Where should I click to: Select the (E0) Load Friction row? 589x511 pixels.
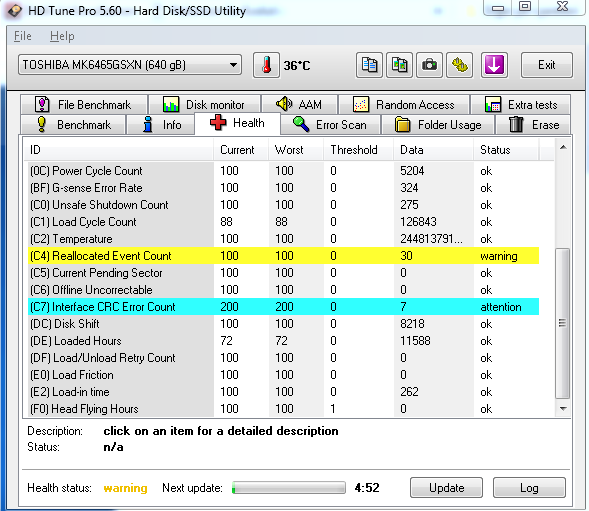pos(284,375)
